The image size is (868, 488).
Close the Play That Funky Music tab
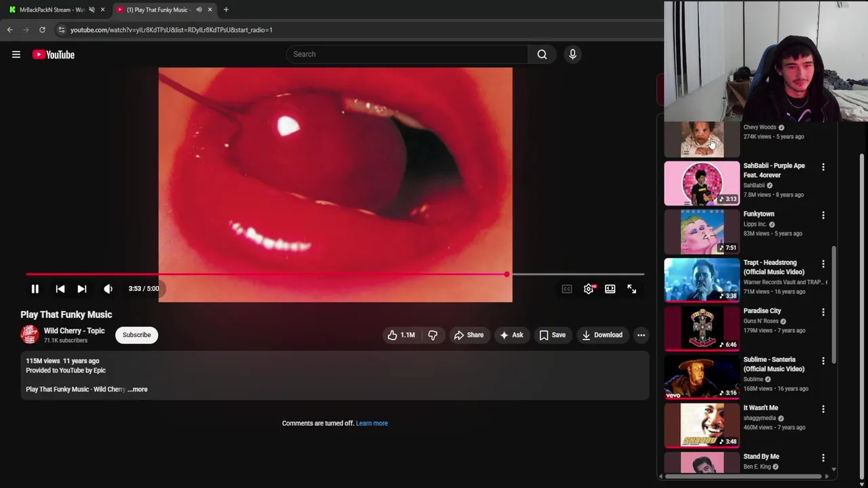coord(210,9)
